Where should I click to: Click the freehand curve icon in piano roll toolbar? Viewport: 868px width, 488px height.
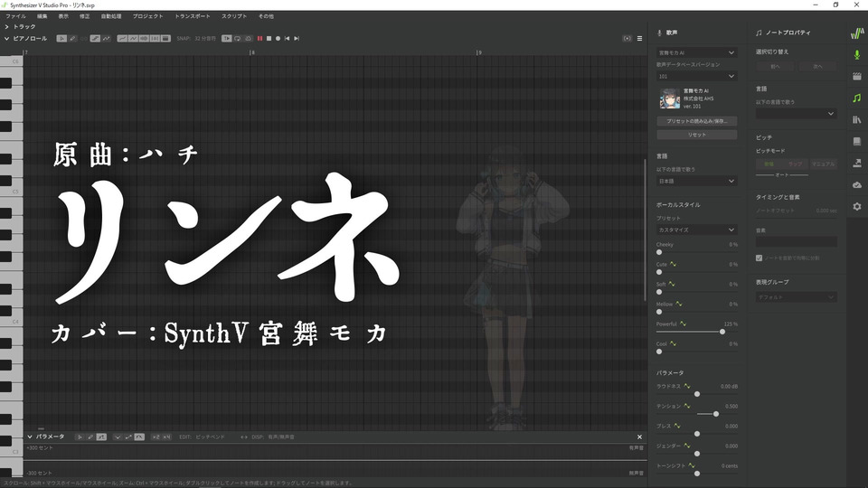tap(107, 39)
